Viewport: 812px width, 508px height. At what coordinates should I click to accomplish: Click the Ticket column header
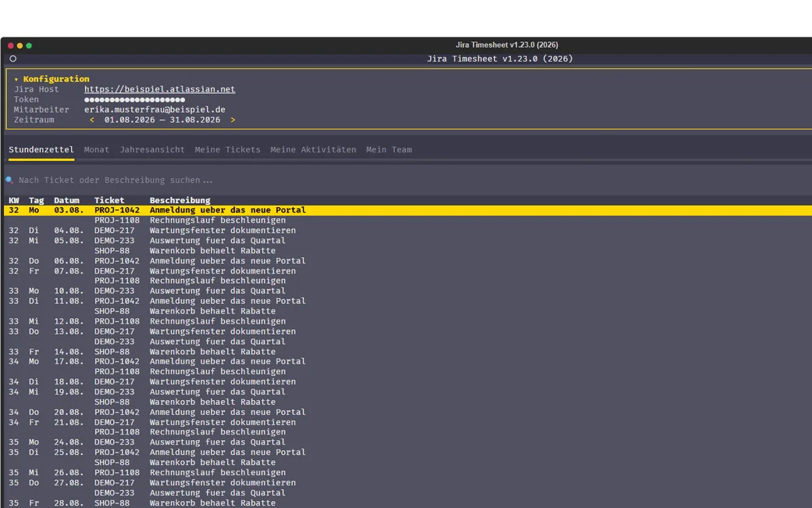point(109,200)
